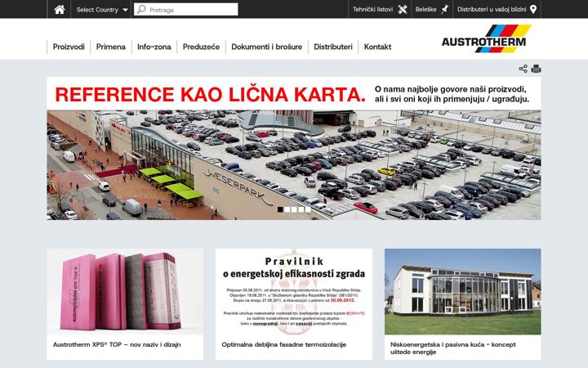Go to the home page icon
Viewport: 588px width, 368px height.
coord(60,9)
